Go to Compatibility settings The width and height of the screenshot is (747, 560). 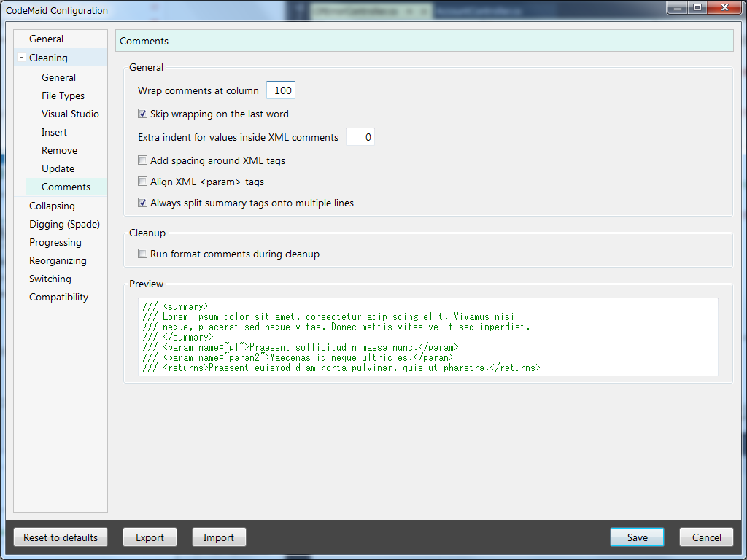click(x=58, y=297)
